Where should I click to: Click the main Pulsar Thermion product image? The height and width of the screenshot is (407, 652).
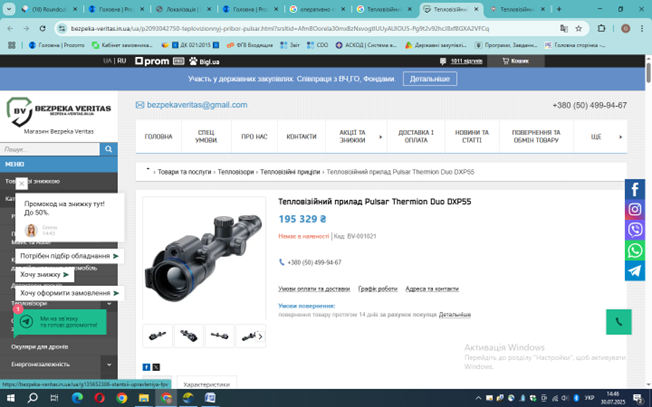[204, 258]
